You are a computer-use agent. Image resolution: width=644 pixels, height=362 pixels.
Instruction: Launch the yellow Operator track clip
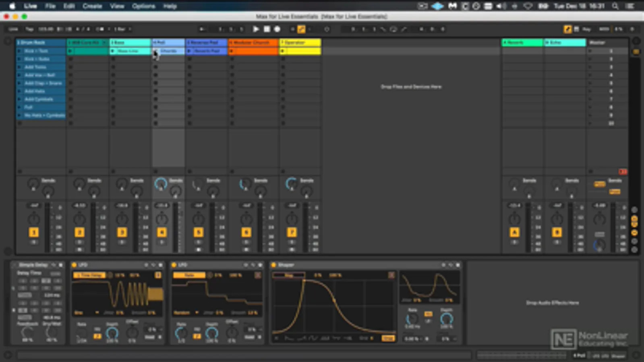click(283, 51)
